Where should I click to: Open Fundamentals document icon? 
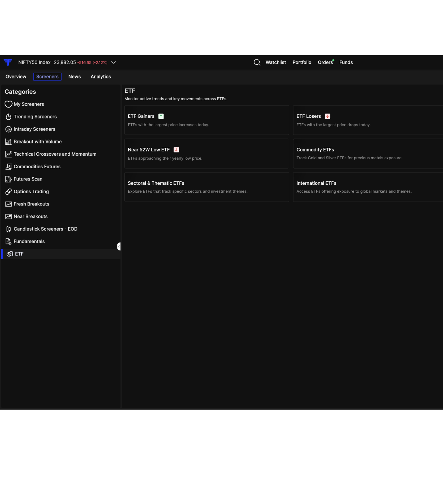pyautogui.click(x=9, y=241)
